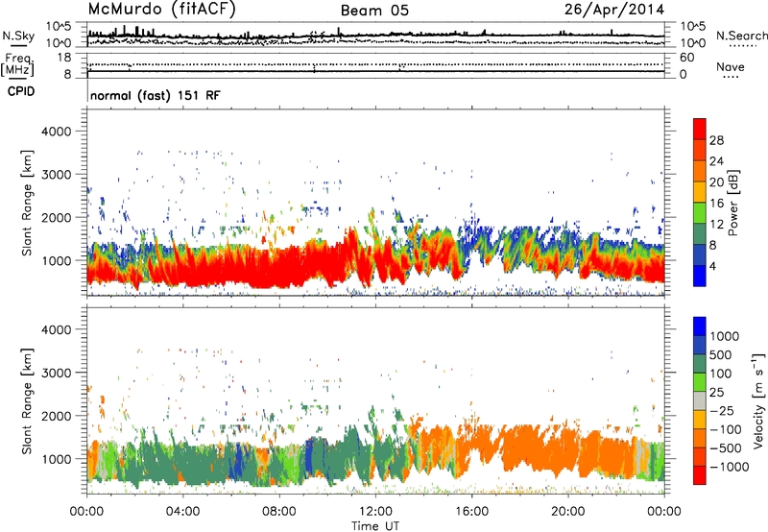Click the 'Velocity [m s⁻¹]' colorbar label

click(758, 400)
